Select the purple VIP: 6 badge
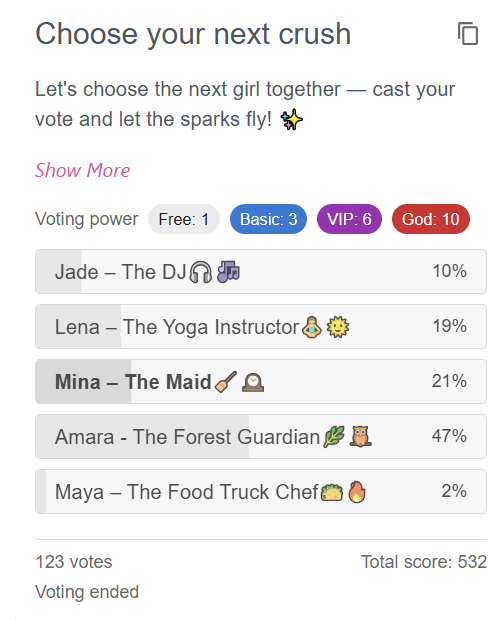 [x=349, y=219]
